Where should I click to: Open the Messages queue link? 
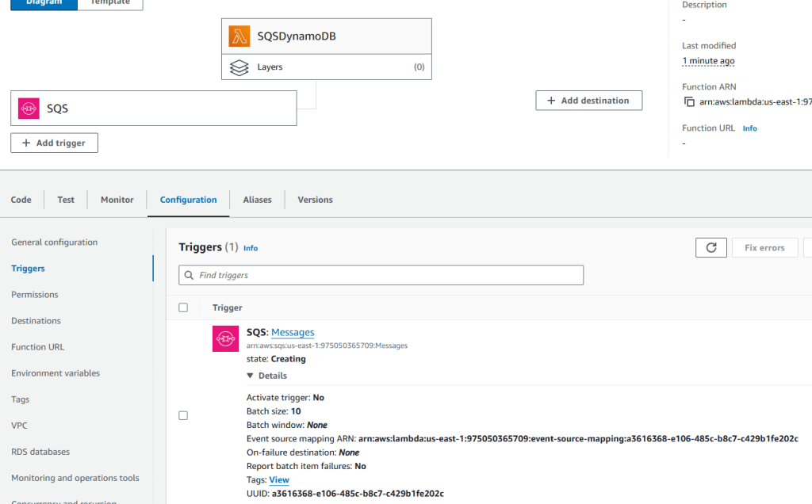pos(293,333)
